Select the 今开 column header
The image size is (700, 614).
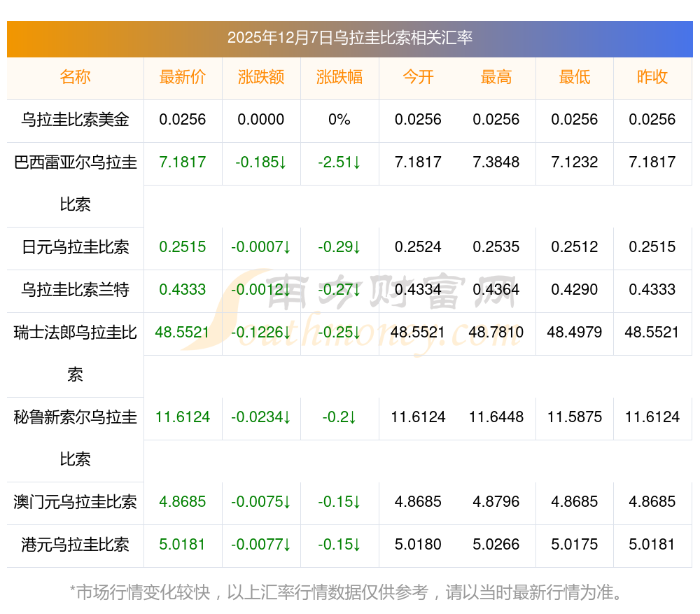pyautogui.click(x=418, y=78)
